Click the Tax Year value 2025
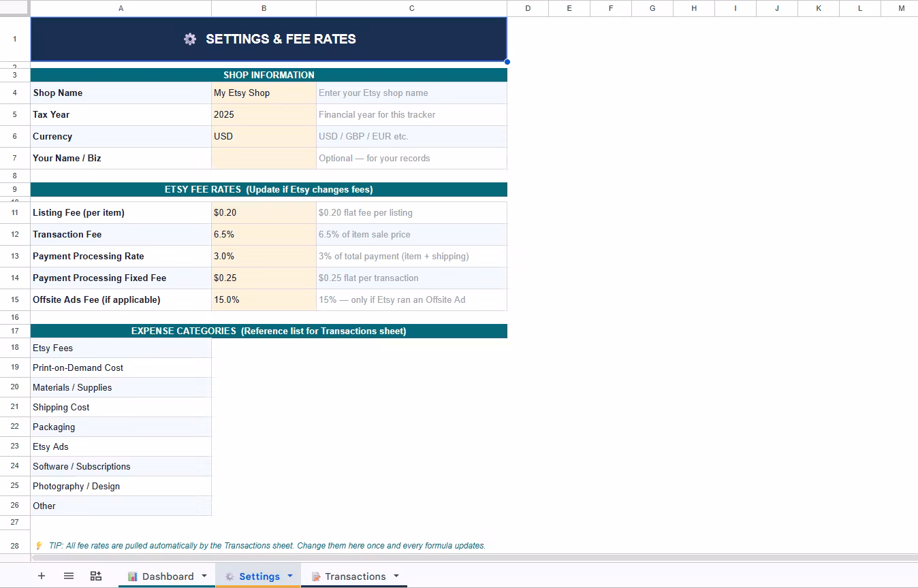This screenshot has width=918, height=588. [264, 114]
